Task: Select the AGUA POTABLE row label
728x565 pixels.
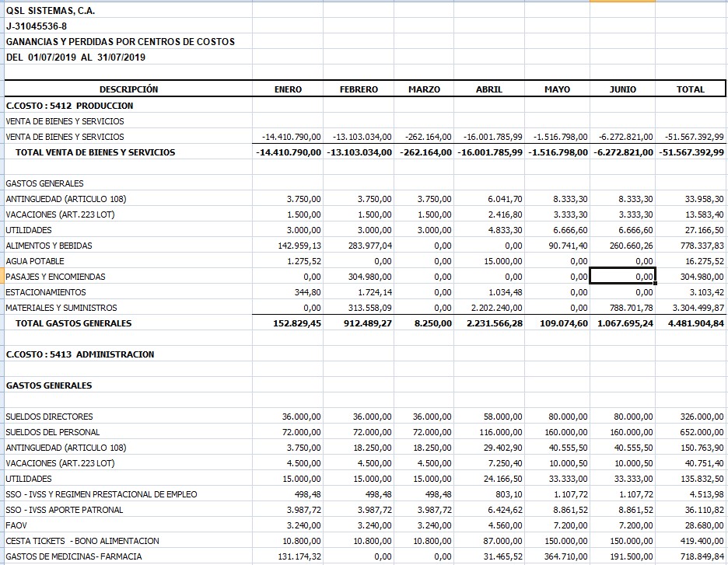Action: click(x=35, y=261)
